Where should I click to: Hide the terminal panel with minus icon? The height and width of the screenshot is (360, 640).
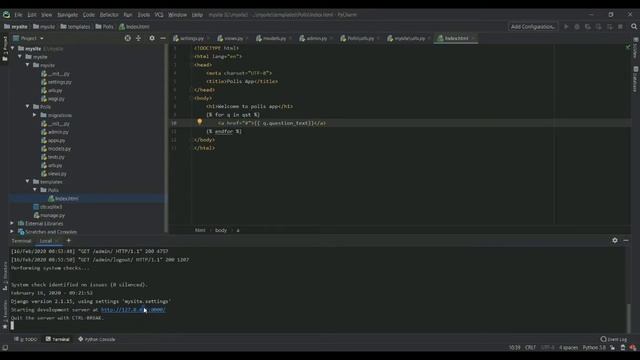coord(626,240)
